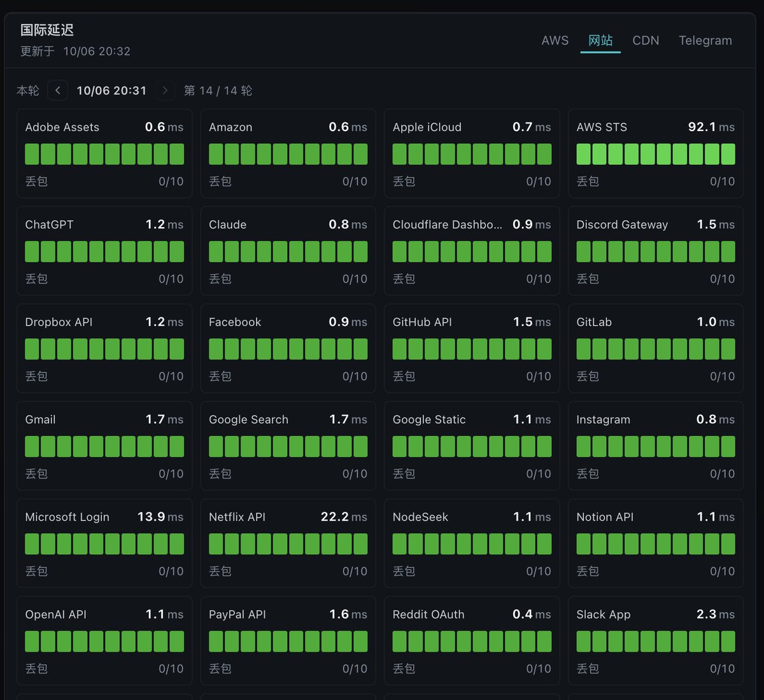Click the 丢包 label in the Gmail card
Image resolution: width=764 pixels, height=700 pixels.
(x=36, y=473)
